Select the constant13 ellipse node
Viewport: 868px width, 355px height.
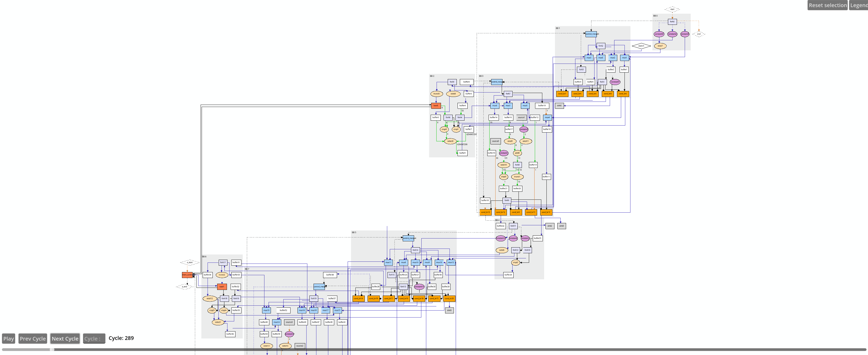(419, 287)
